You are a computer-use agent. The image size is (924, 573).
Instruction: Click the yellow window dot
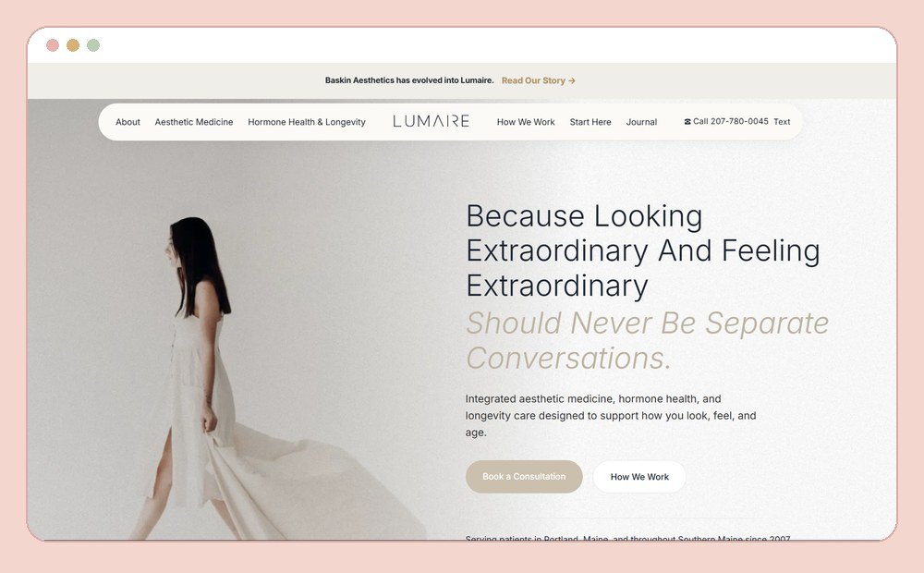tap(73, 45)
